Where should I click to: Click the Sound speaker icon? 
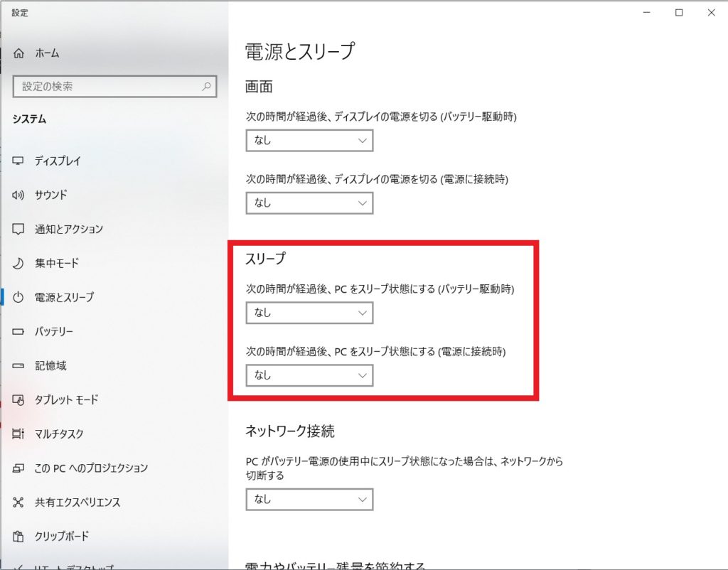pos(19,195)
